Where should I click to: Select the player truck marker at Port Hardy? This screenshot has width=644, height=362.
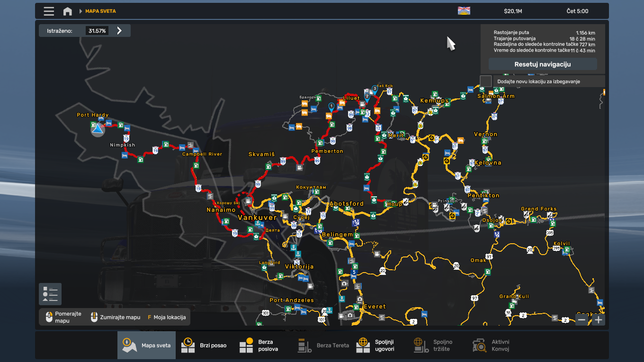click(98, 129)
